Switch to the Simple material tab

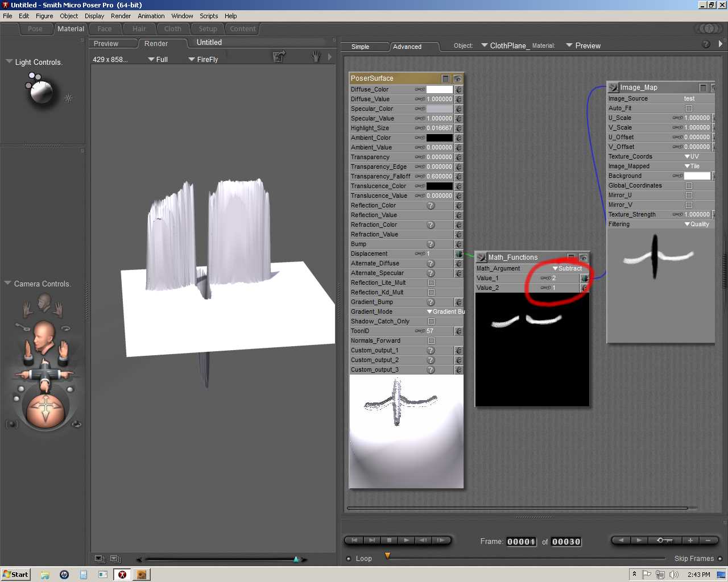click(360, 47)
